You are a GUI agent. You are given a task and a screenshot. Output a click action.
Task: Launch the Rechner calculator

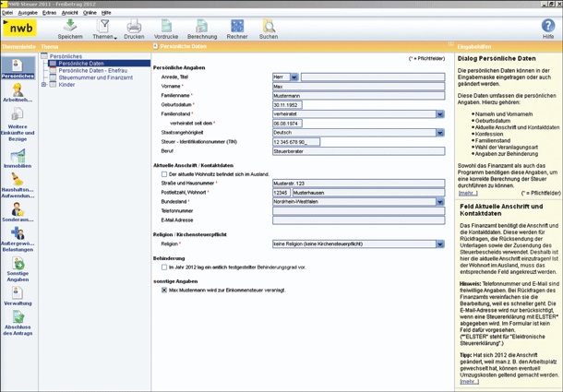click(x=237, y=26)
